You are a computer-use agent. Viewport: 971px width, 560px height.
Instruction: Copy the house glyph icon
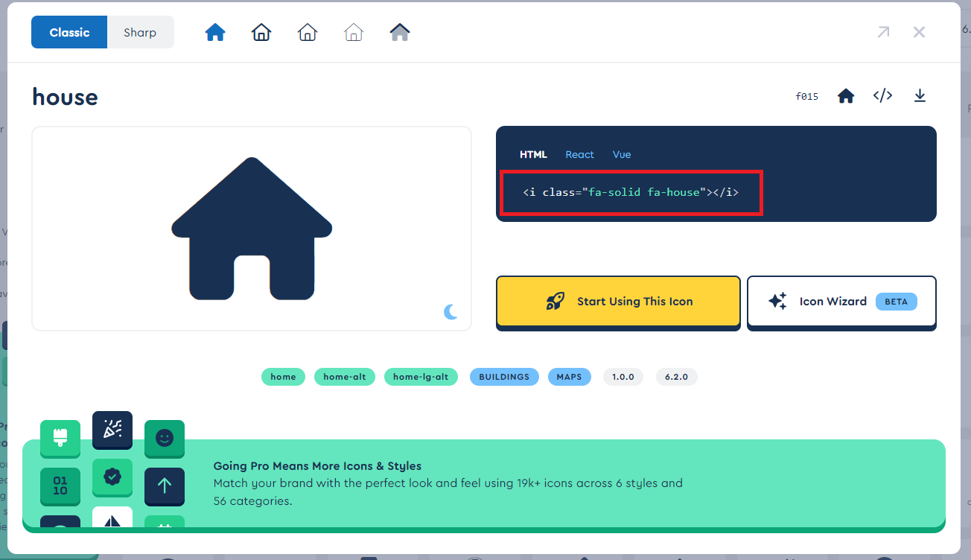coord(846,96)
